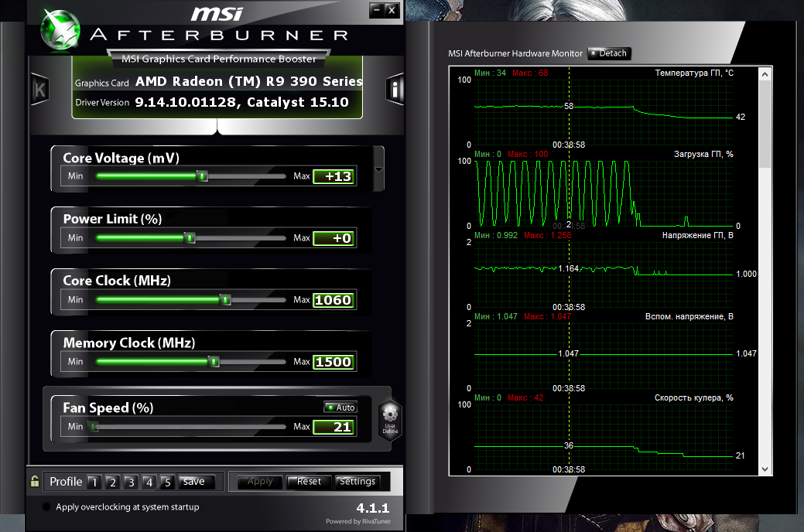The image size is (804, 532).
Task: Click the MSI Afterburner Hardware Monitor title
Action: point(515,53)
